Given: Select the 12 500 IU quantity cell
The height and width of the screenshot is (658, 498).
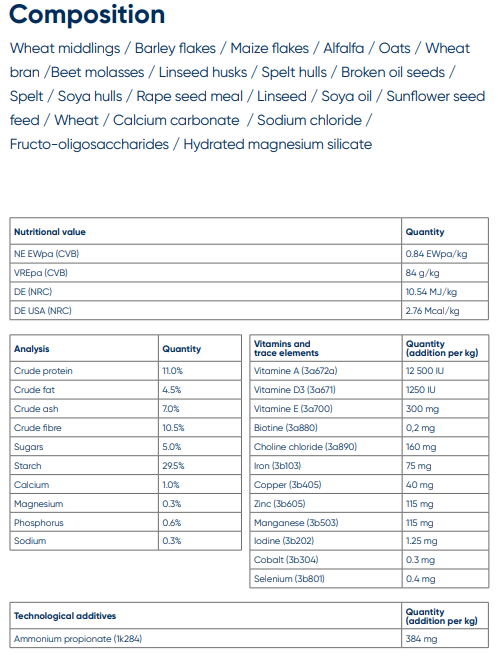Looking at the screenshot, I should [445, 371].
